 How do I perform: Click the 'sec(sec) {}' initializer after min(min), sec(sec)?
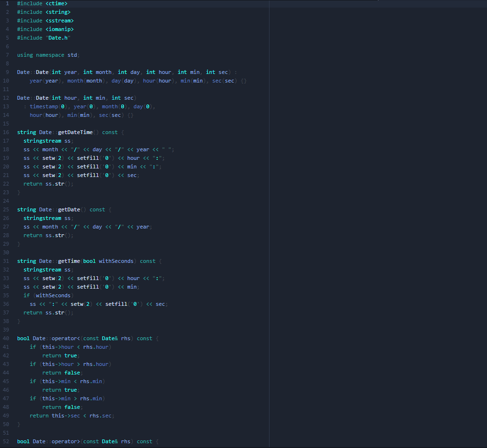pyautogui.click(x=229, y=81)
